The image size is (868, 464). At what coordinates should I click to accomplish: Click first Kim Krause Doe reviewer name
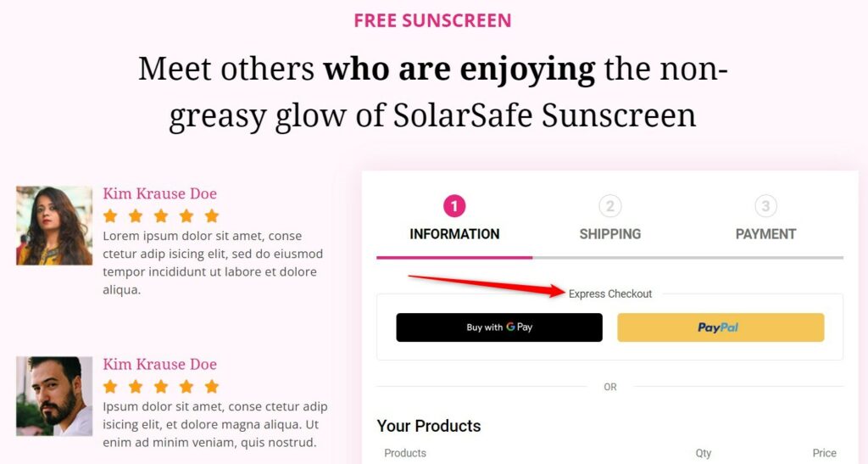160,193
